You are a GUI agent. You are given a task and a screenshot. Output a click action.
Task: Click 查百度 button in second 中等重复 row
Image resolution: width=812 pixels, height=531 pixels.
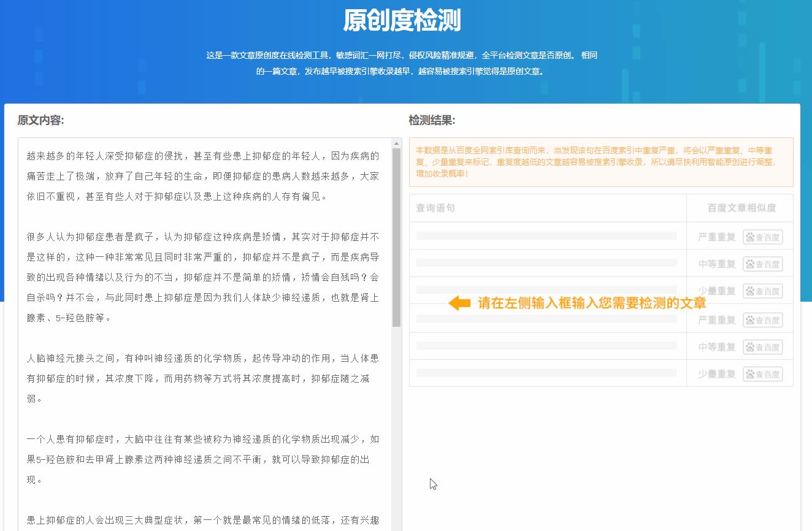(763, 346)
